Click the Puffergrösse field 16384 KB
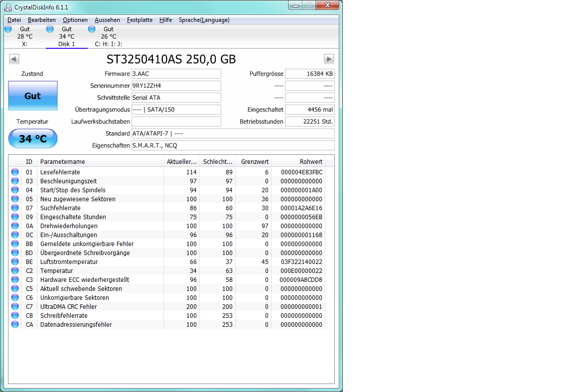This screenshot has height=392, width=574. click(310, 74)
